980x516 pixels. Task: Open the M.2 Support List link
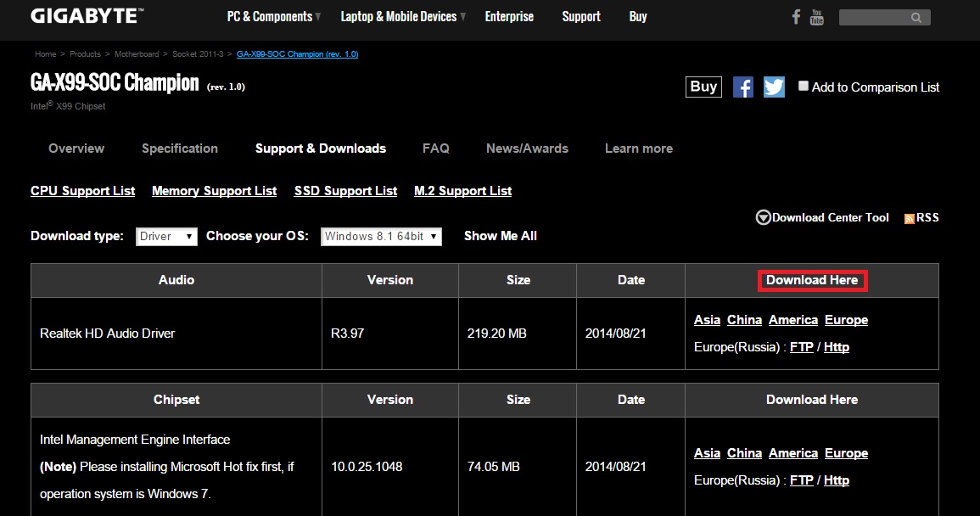(x=463, y=191)
